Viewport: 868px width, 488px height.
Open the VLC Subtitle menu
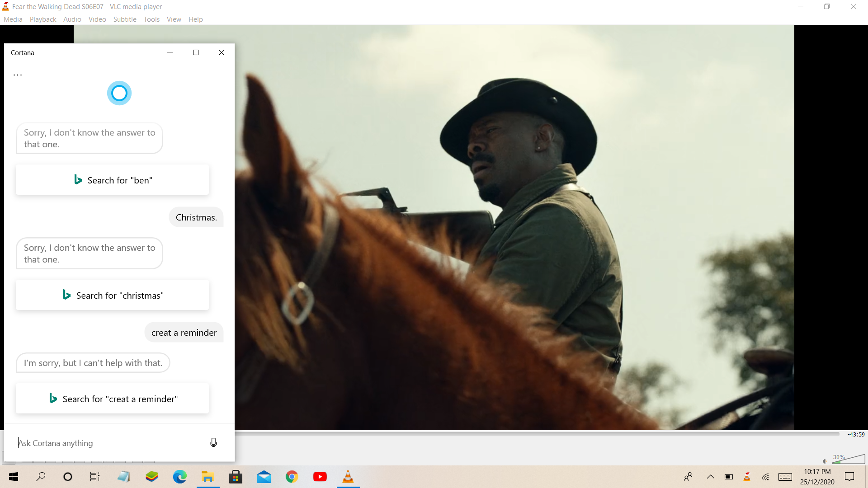coord(125,19)
